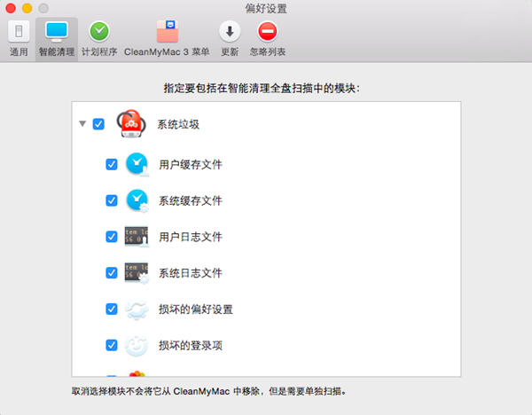Image resolution: width=532 pixels, height=415 pixels.
Task: Minimize the 偏好设置 window with yellow button
Action: click(27, 8)
